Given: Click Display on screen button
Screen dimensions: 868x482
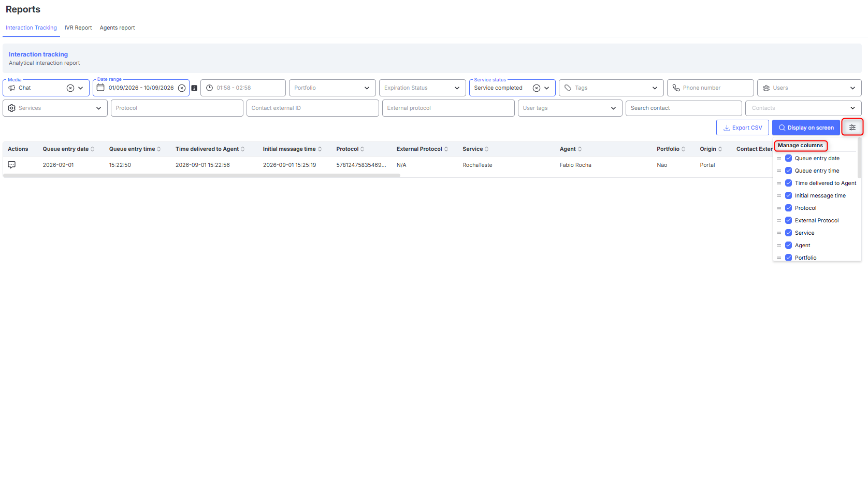Looking at the screenshot, I should point(806,128).
